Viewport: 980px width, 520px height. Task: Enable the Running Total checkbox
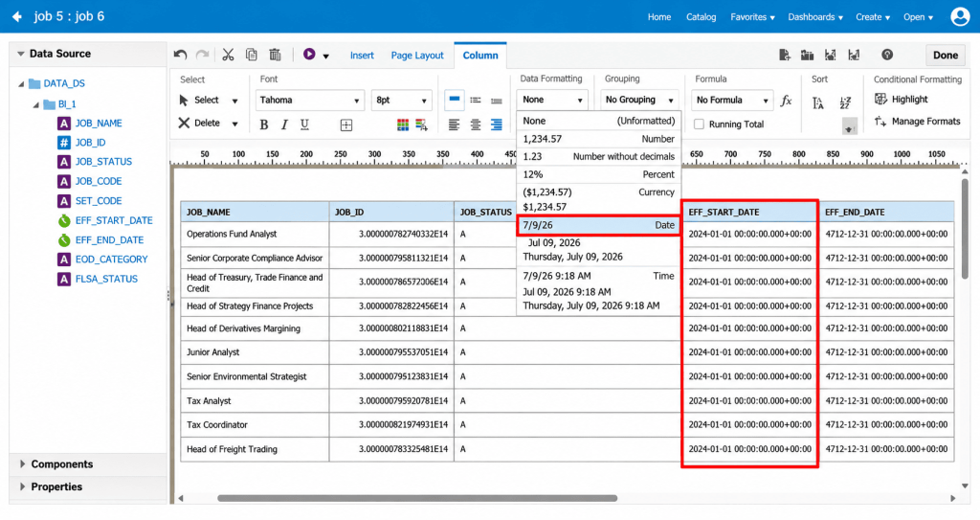[699, 124]
